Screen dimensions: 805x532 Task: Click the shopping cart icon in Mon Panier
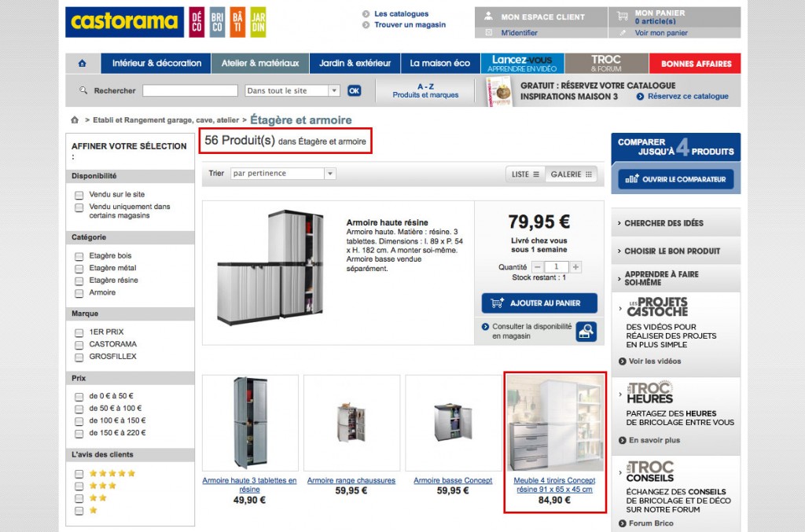[x=623, y=16]
